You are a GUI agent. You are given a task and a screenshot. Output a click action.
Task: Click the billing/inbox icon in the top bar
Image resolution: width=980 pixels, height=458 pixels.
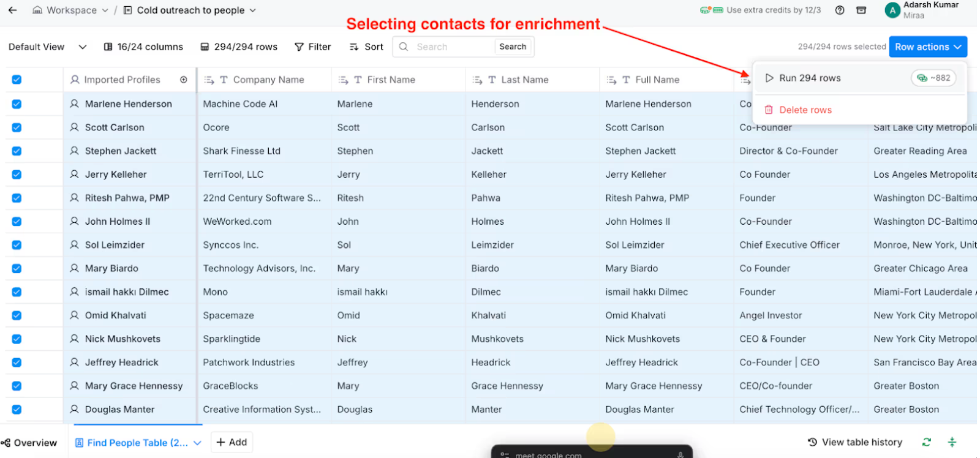pos(861,10)
